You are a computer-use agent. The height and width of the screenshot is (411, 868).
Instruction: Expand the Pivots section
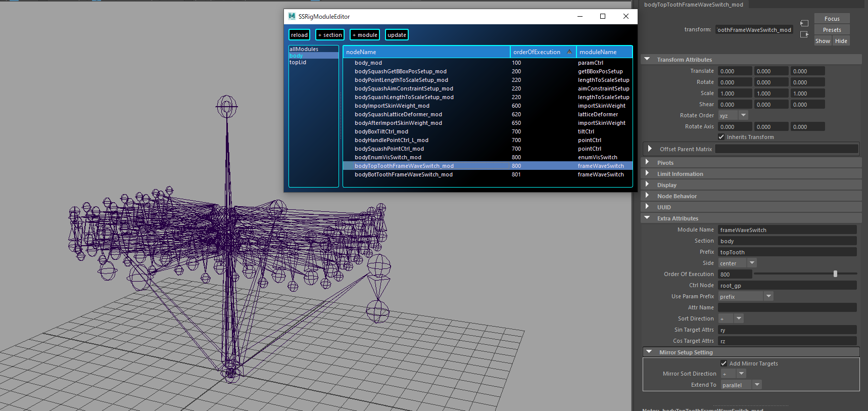click(647, 162)
